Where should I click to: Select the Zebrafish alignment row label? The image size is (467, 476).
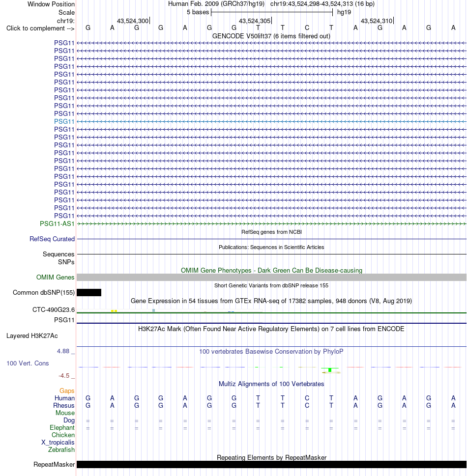click(61, 449)
